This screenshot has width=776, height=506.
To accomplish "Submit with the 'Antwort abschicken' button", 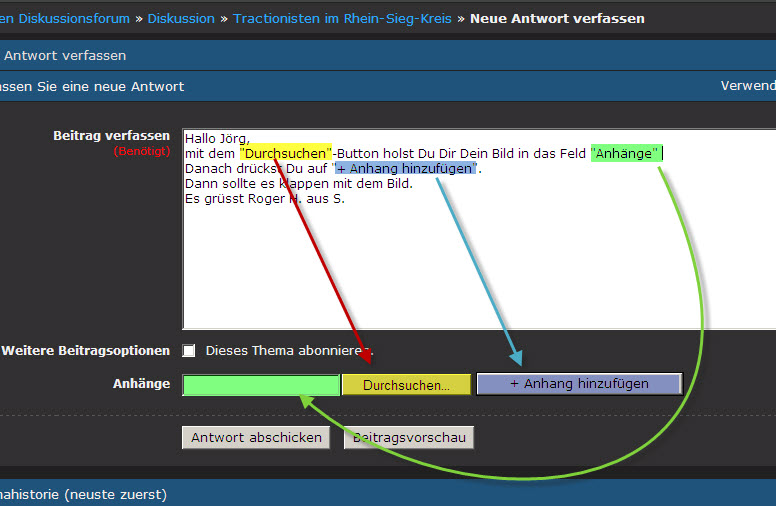I will (256, 437).
